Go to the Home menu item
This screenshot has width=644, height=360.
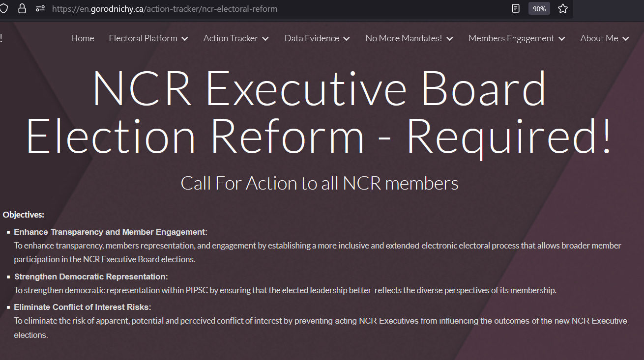tap(83, 38)
